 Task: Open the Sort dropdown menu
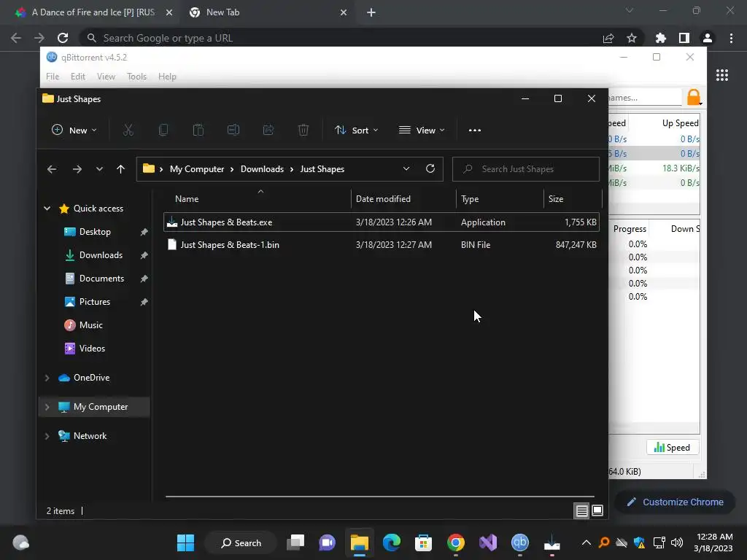point(356,130)
